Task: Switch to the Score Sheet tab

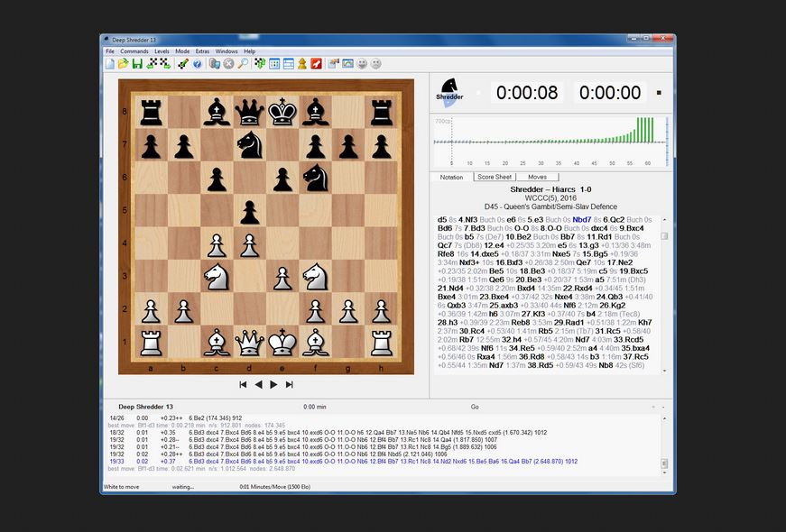Action: 495,177
